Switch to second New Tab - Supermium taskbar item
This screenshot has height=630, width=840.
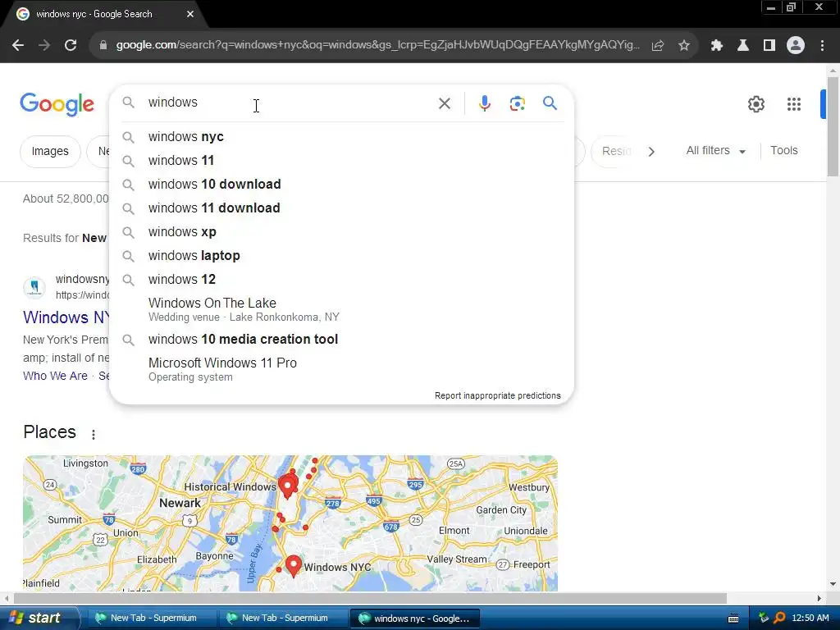[282, 619]
